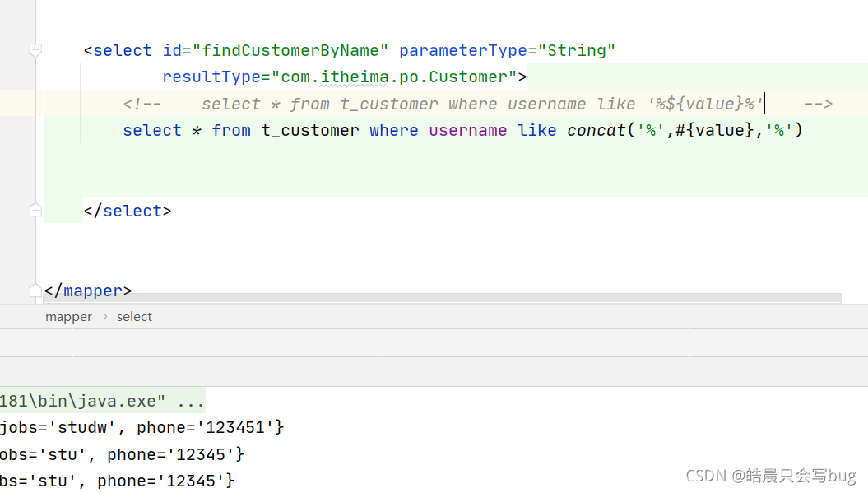Click the parameterType="String" attribute
This screenshot has height=493, width=868.
(506, 50)
